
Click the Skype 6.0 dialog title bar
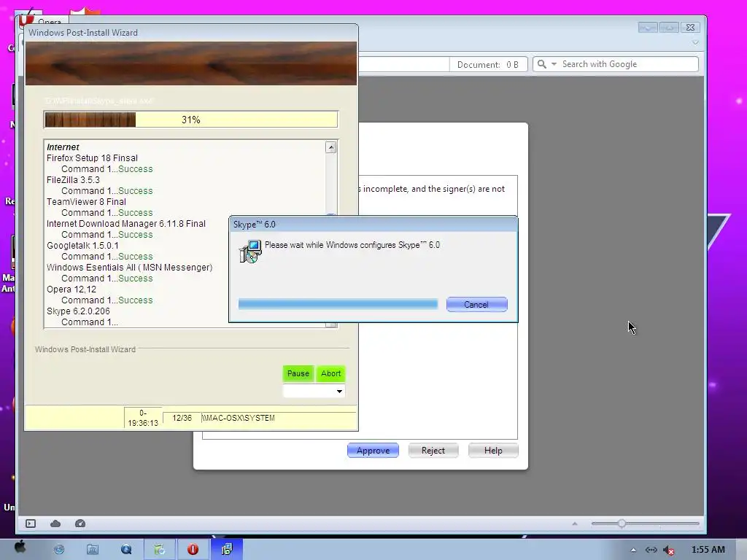tap(373, 225)
